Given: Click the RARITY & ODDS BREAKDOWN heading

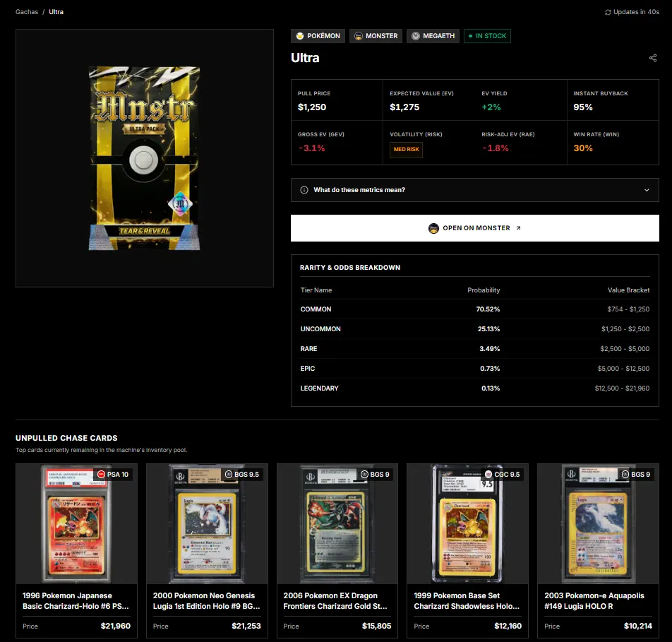Looking at the screenshot, I should click(350, 268).
